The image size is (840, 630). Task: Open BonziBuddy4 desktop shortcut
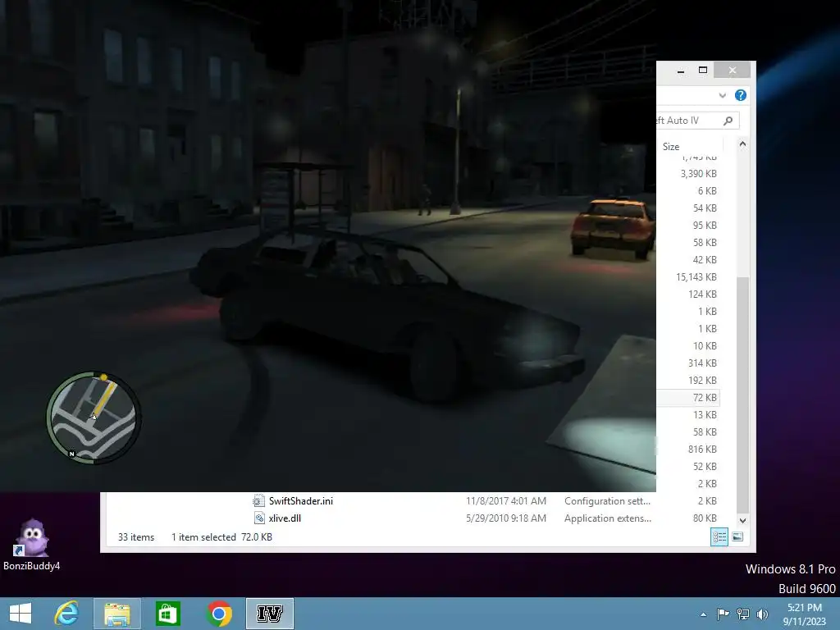click(x=32, y=545)
